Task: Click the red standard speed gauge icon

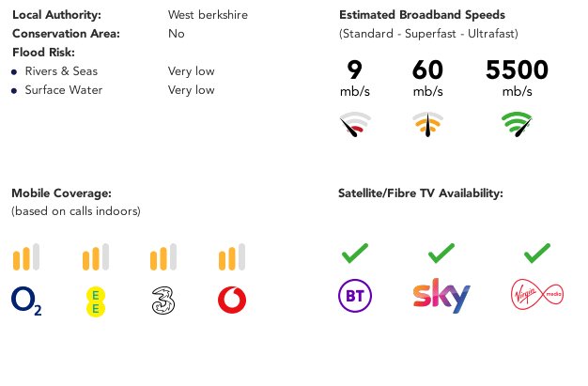Action: [x=355, y=124]
